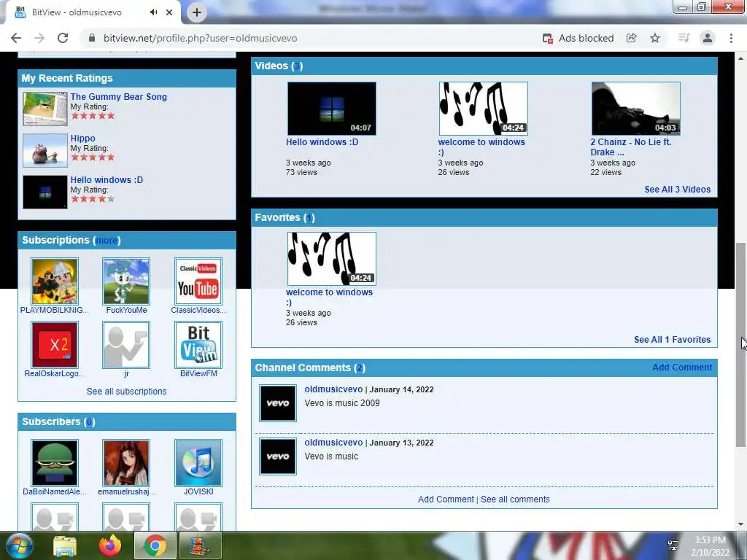Close the BitView tab

(169, 12)
